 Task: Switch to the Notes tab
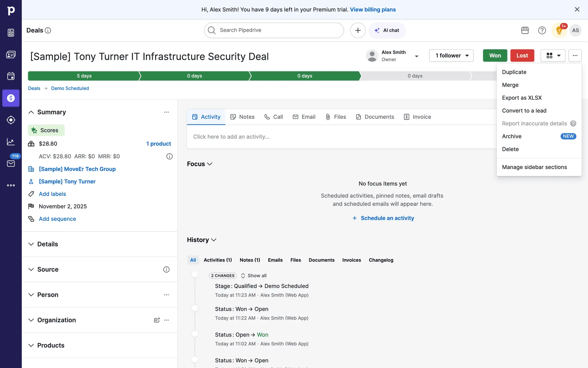tap(242, 117)
